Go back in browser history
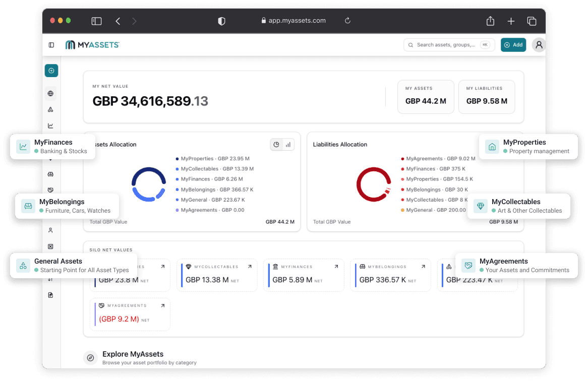The height and width of the screenshot is (381, 588). (x=117, y=21)
